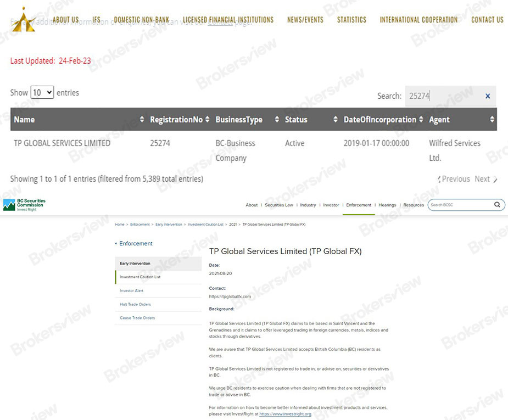Image resolution: width=508 pixels, height=420 pixels.
Task: Open the IFS menu
Action: (96, 20)
